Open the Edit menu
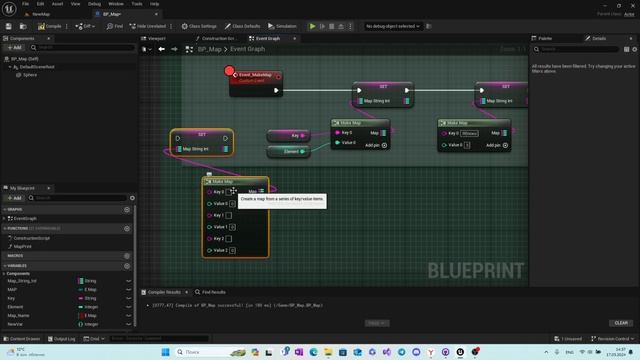 (40, 4)
